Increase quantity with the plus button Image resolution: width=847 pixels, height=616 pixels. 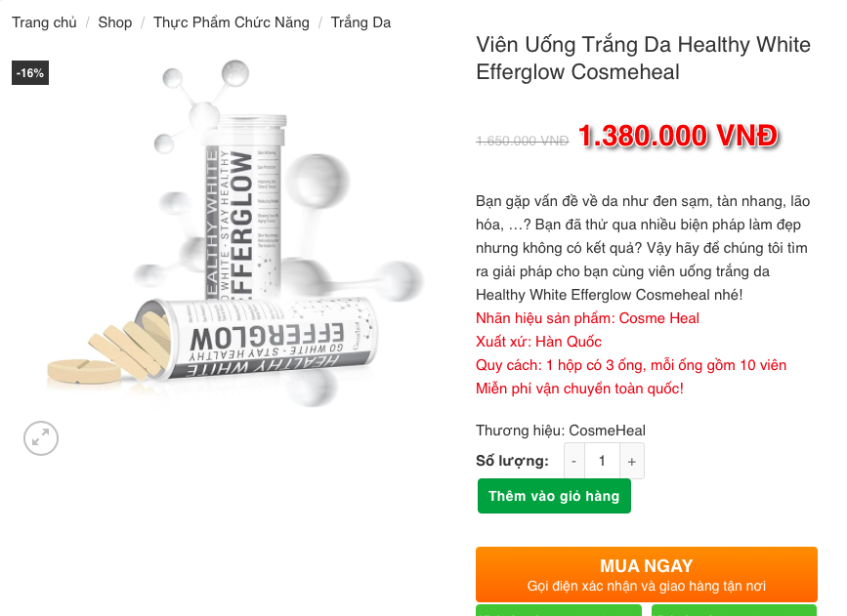[632, 461]
